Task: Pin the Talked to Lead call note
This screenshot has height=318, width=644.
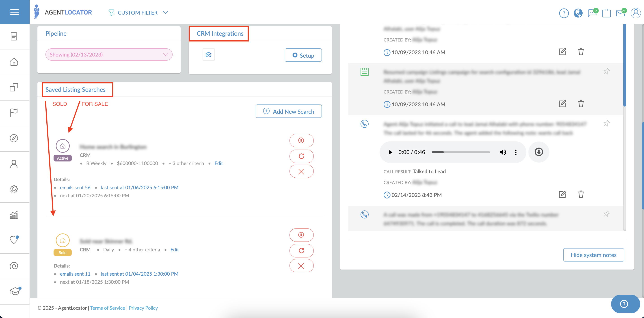Action: (x=606, y=123)
